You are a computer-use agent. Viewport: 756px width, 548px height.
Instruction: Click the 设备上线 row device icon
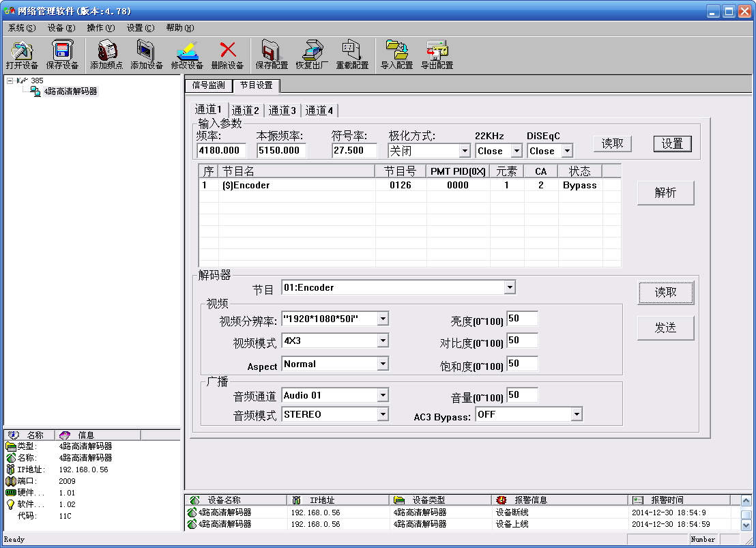click(x=192, y=524)
